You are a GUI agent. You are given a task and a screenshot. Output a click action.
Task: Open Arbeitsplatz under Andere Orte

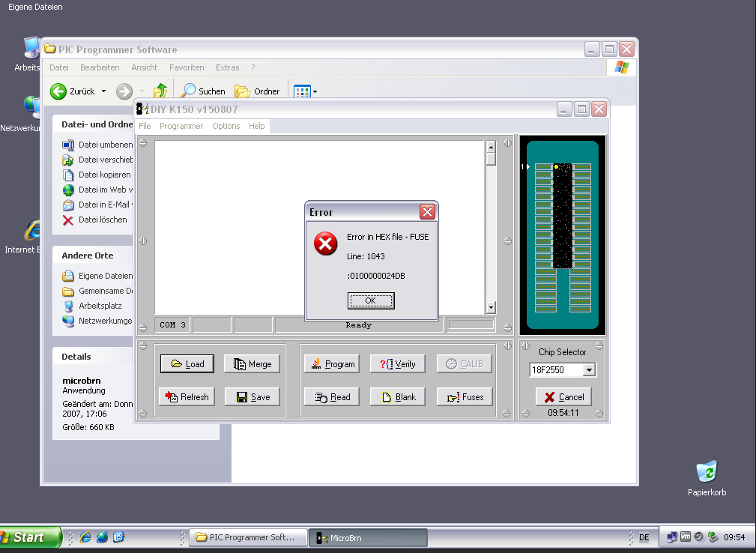(92, 306)
